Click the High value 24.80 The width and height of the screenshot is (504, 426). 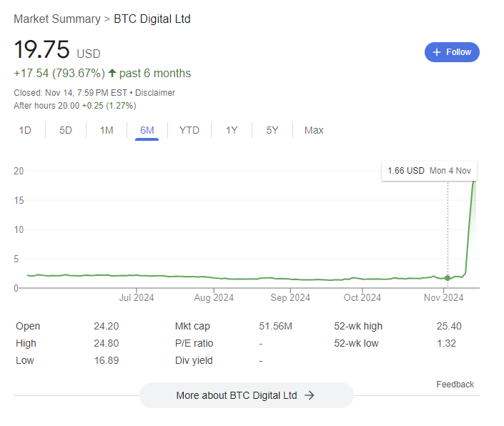[107, 343]
